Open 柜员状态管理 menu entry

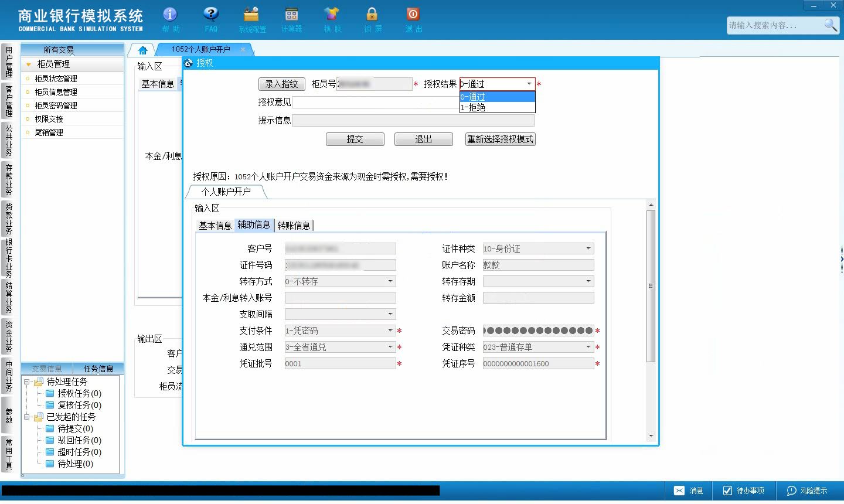pos(56,79)
